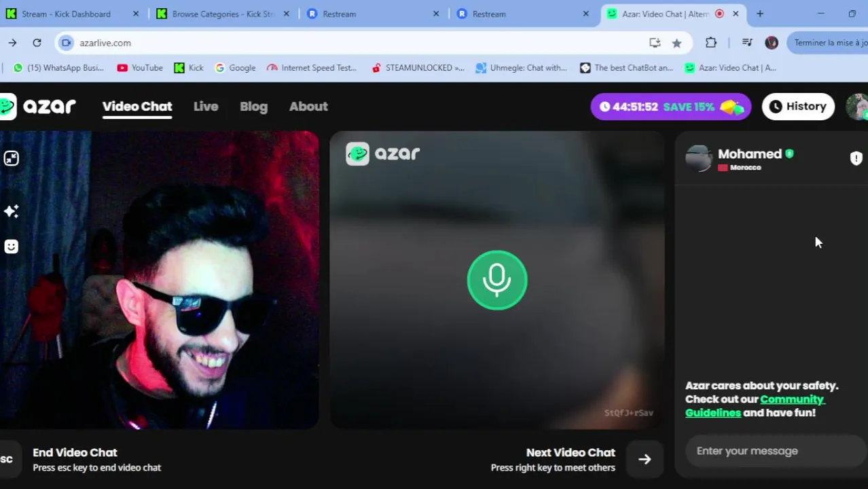Click the azar watermark on remote video

click(x=383, y=153)
